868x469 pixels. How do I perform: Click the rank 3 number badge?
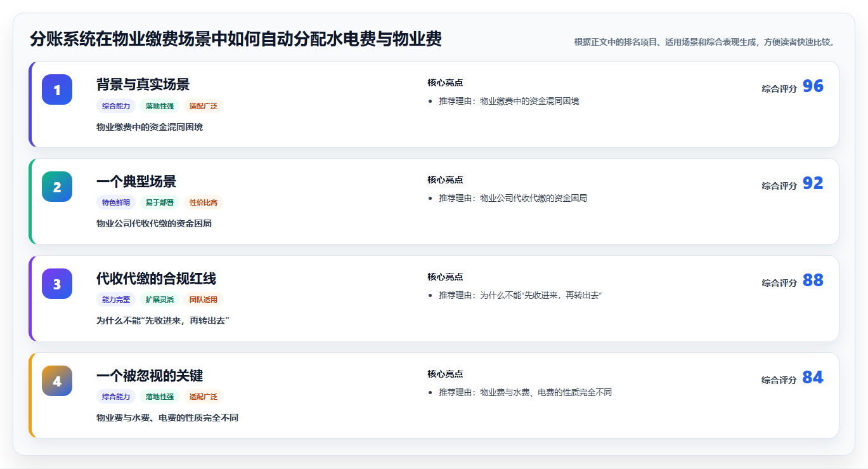point(57,284)
